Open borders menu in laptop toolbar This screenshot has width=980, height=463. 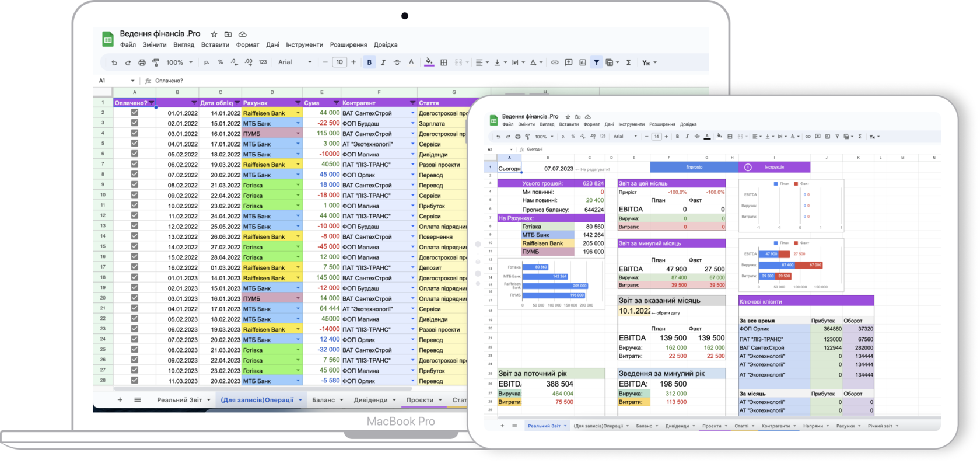444,62
